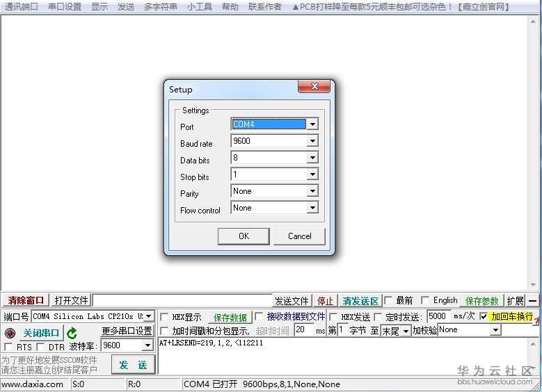This screenshot has height=392, width=542.
Task: Uncheck 加回车换行 checkbox
Action: 484,316
